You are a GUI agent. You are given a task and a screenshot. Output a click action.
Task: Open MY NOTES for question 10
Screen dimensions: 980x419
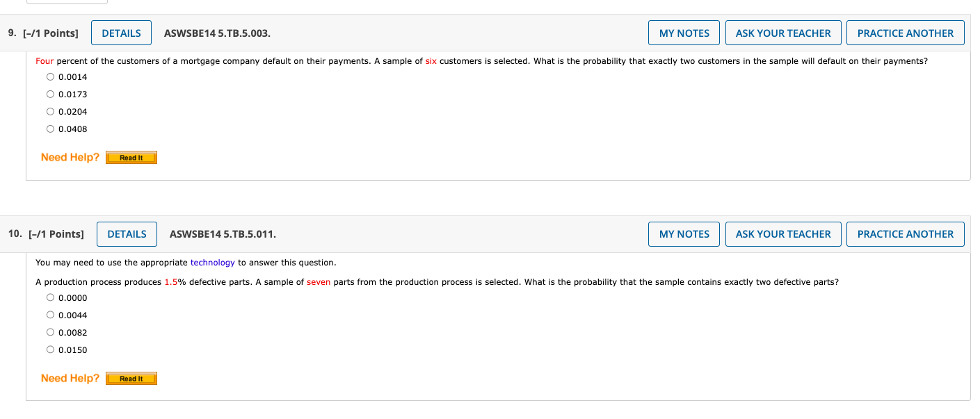tap(684, 233)
